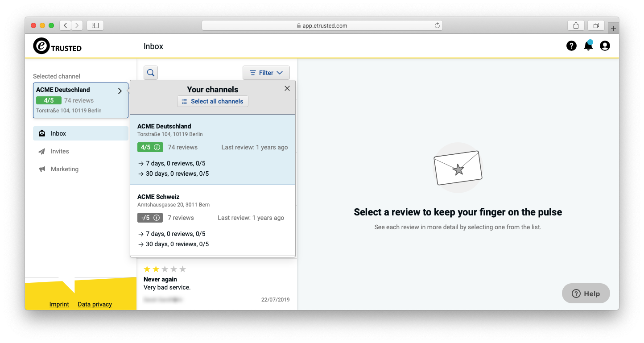
Task: Click the info icon on 4/5 rating badge
Action: [x=157, y=147]
